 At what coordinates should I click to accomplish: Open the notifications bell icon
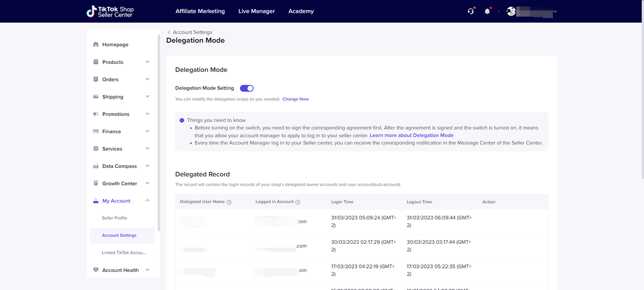(x=487, y=12)
